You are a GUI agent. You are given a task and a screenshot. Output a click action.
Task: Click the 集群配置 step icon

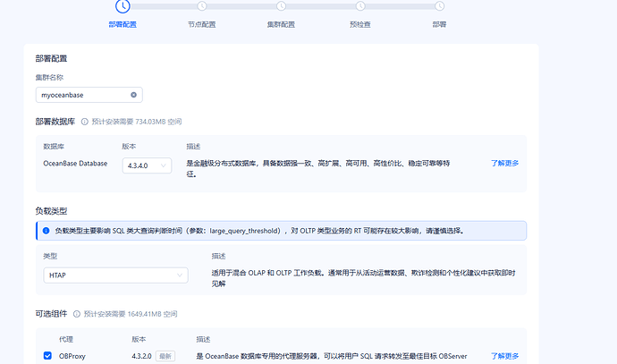[281, 6]
